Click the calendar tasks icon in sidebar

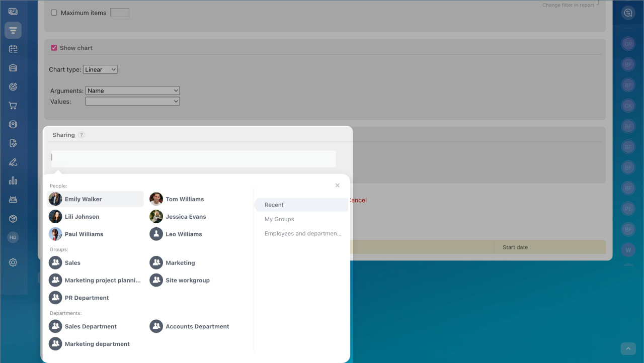pyautogui.click(x=13, y=49)
